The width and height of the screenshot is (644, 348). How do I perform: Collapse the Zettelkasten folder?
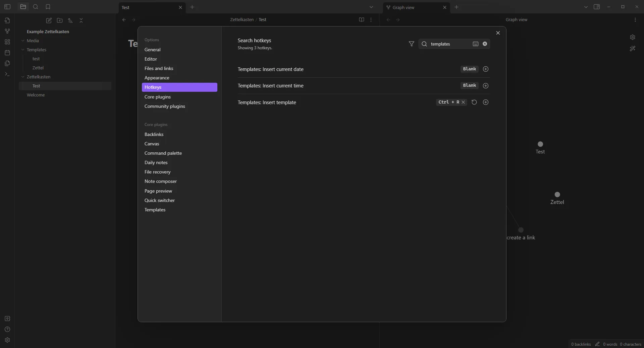(23, 77)
